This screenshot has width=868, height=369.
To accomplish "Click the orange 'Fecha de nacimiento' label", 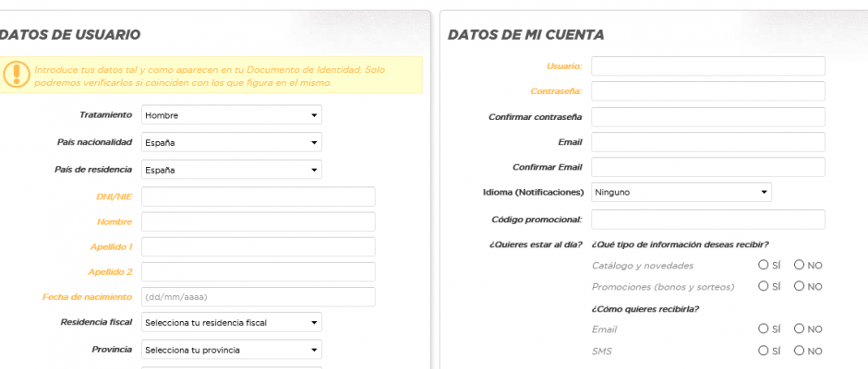I will coord(88,297).
